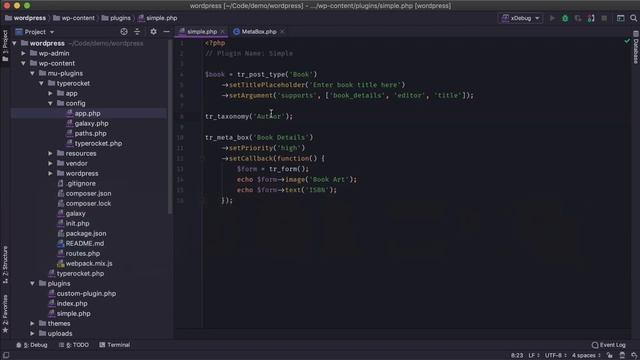Click the listen for PHP debug connections icon
Viewport: 640px width, 360px height.
pyautogui.click(x=591, y=18)
